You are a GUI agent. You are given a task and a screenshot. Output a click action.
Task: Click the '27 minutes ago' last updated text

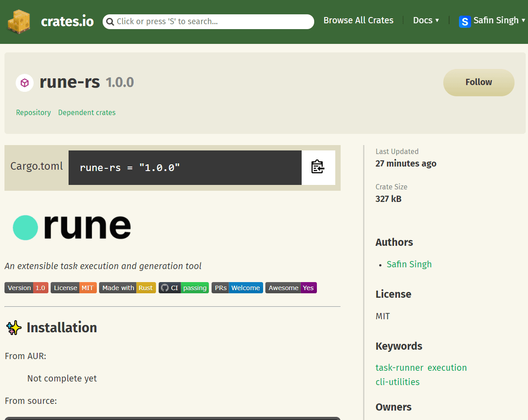point(406,164)
